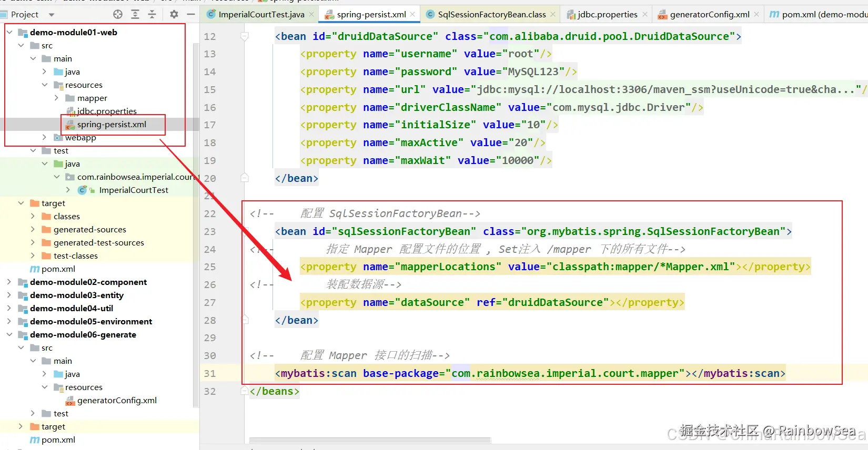Toggle code folding at line 12 bean

(245, 36)
